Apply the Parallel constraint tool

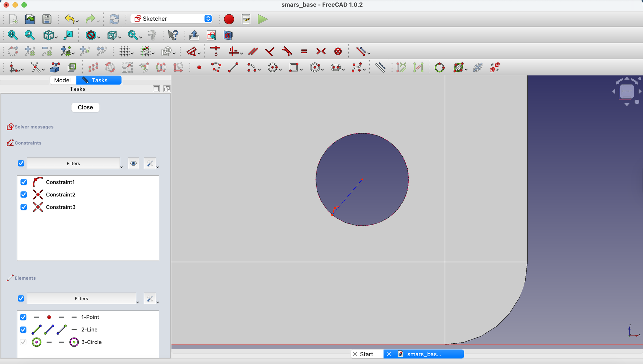coord(253,52)
